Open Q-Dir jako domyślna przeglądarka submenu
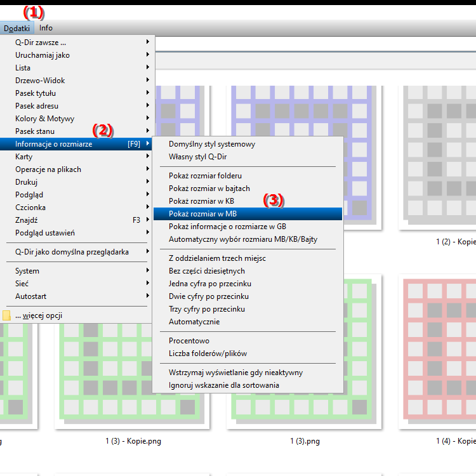The image size is (476, 476). click(77, 252)
